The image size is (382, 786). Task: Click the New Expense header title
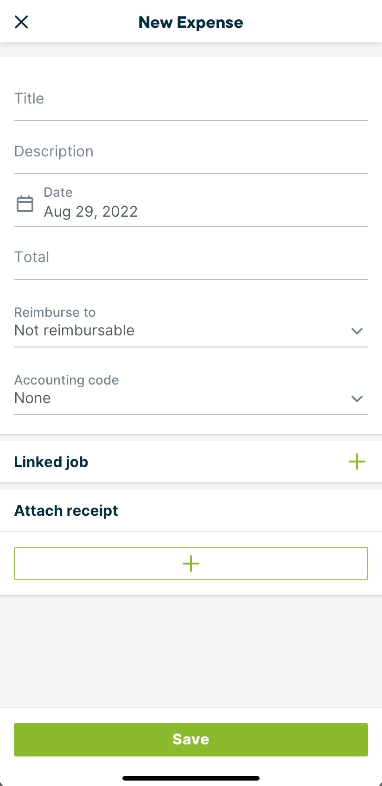tap(190, 22)
